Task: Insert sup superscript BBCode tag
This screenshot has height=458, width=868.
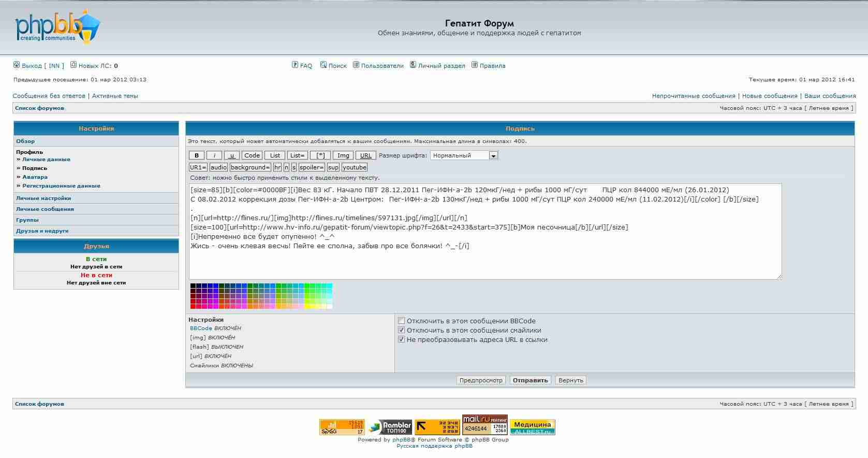Action: click(333, 167)
